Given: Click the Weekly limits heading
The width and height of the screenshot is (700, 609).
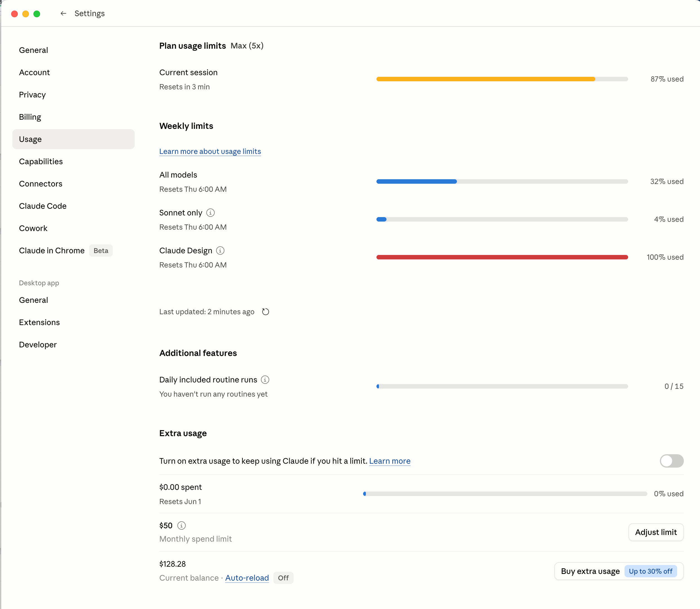Looking at the screenshot, I should pyautogui.click(x=186, y=126).
